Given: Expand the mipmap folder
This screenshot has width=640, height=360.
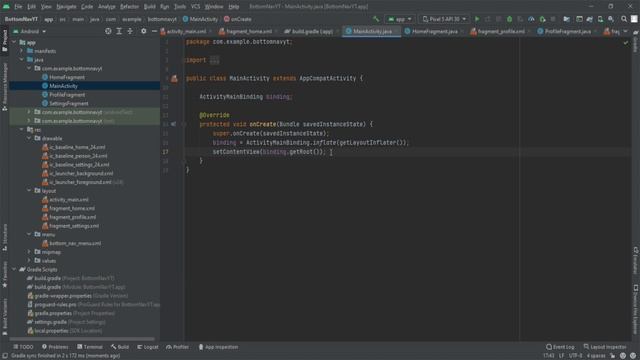Looking at the screenshot, I should 29,252.
